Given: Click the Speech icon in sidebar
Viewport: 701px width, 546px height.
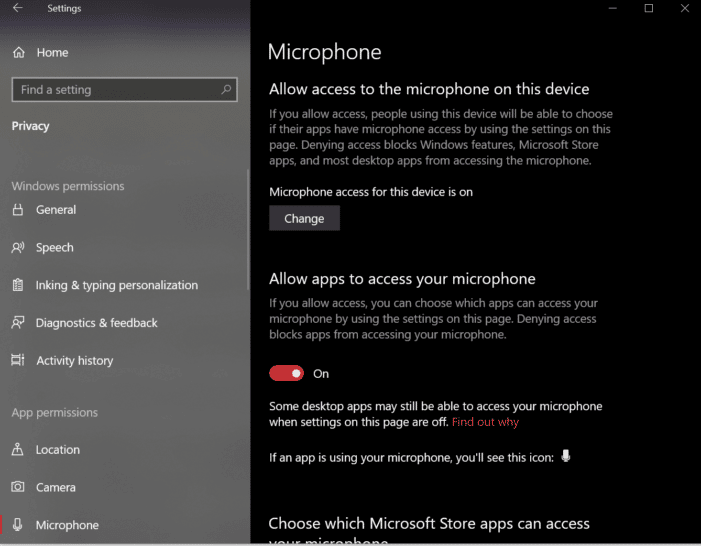Looking at the screenshot, I should click(x=18, y=248).
